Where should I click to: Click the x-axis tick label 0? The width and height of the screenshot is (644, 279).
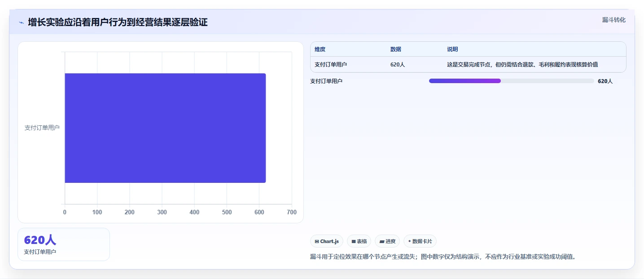point(65,213)
